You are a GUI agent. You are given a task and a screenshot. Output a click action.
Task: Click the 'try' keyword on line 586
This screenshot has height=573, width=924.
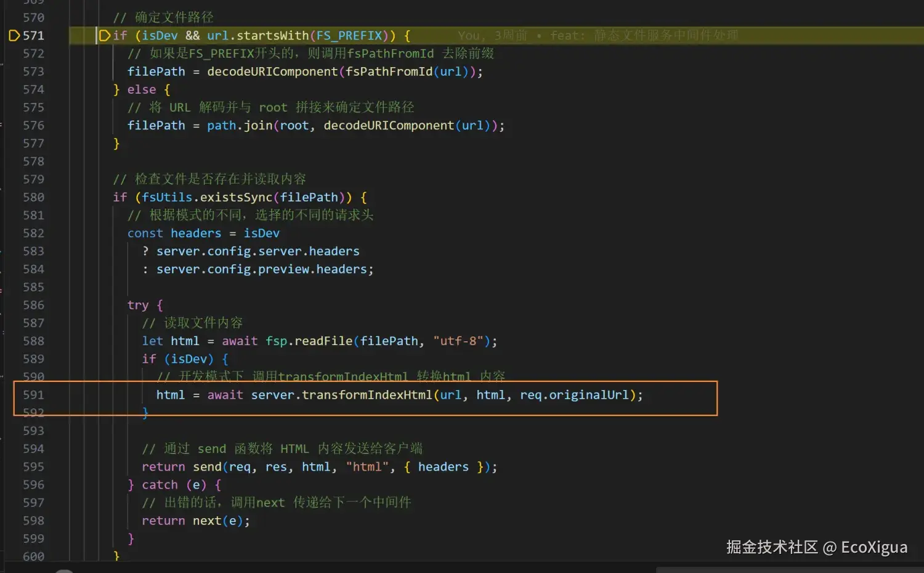tap(138, 305)
